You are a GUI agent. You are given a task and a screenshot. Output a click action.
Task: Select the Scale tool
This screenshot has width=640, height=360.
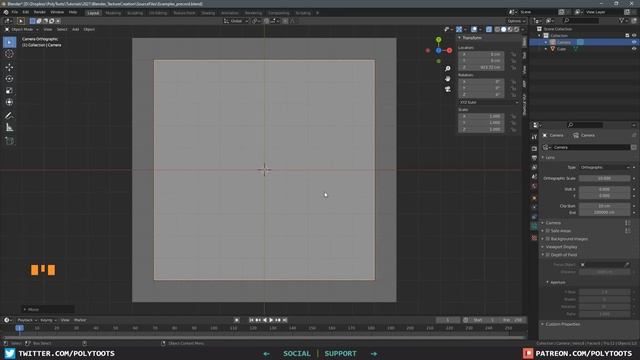[9, 91]
